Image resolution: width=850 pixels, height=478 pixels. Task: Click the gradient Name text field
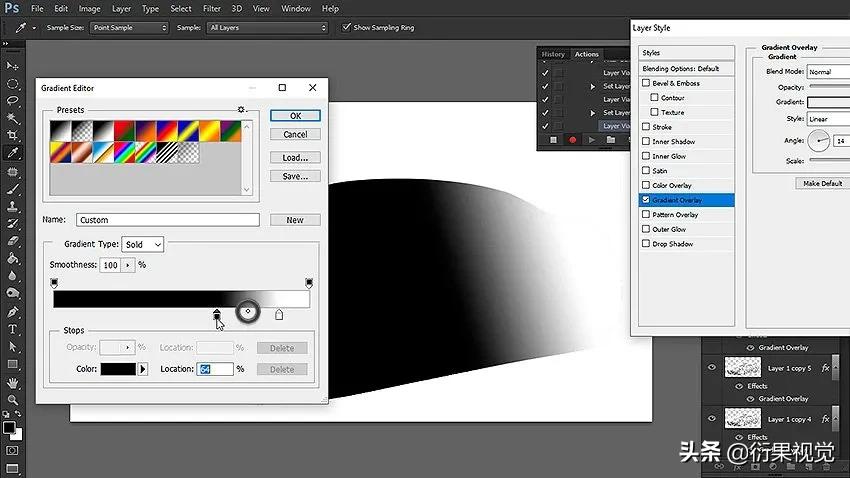tap(167, 220)
